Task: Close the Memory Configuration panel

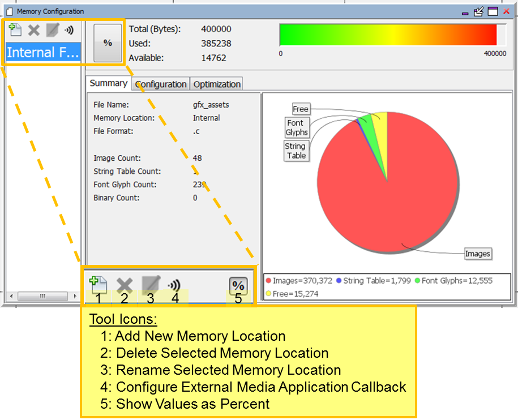Action: pyautogui.click(x=507, y=11)
